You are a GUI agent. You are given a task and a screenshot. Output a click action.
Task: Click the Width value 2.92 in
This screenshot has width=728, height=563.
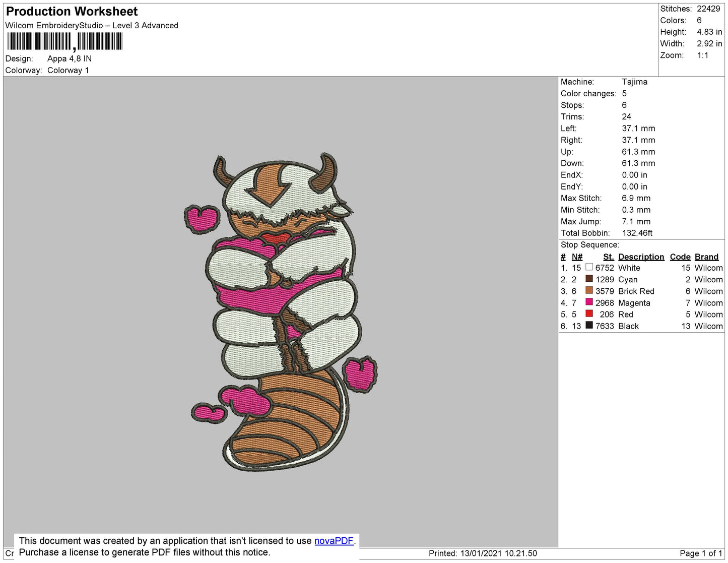[x=709, y=44]
